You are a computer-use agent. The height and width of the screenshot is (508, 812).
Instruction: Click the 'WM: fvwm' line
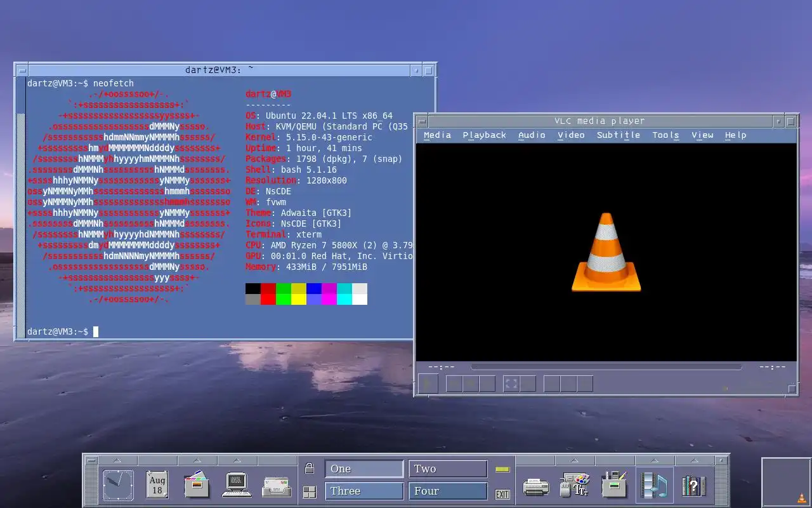(266, 202)
